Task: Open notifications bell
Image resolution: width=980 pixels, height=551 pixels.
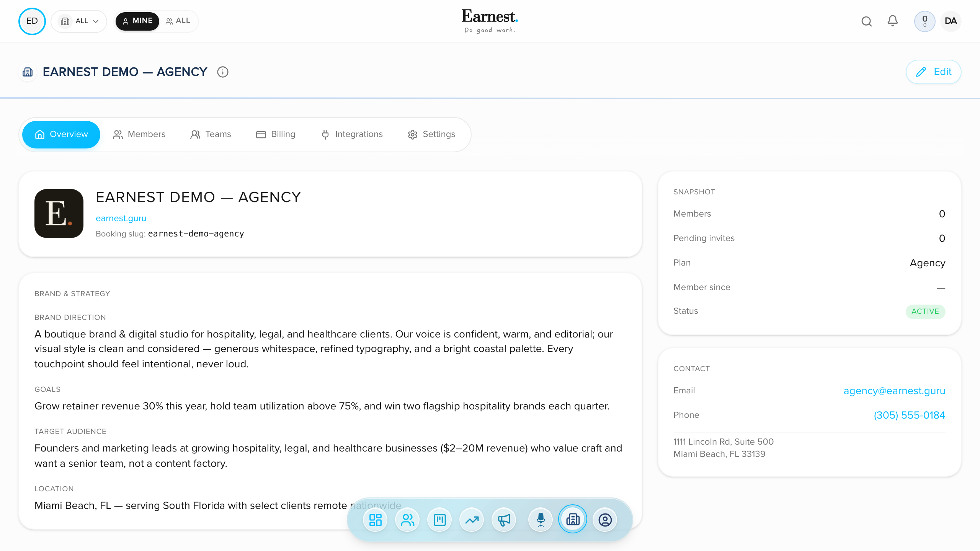Action: (893, 21)
